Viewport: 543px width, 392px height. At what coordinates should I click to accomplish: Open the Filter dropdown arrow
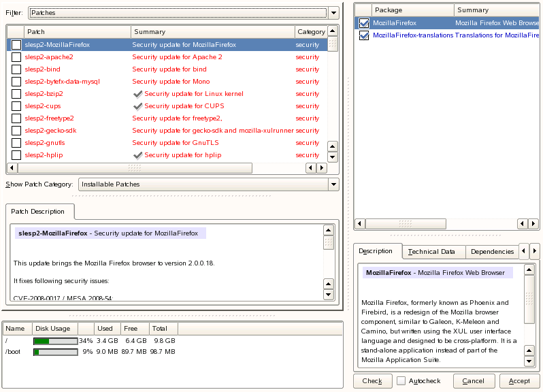[x=333, y=13]
